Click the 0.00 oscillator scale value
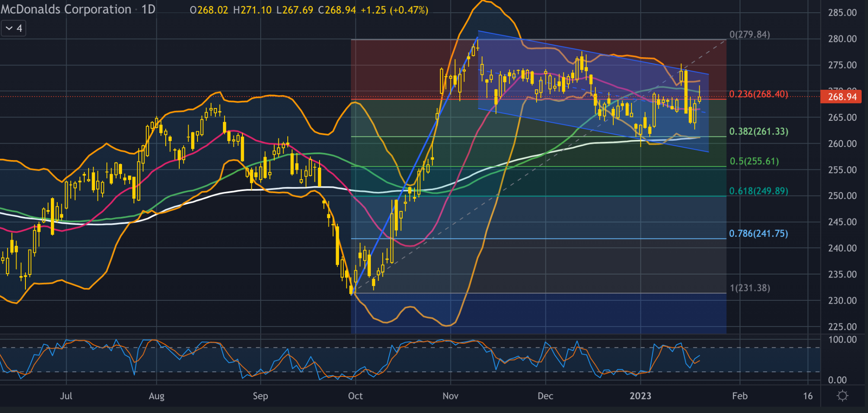The width and height of the screenshot is (868, 413). (837, 380)
